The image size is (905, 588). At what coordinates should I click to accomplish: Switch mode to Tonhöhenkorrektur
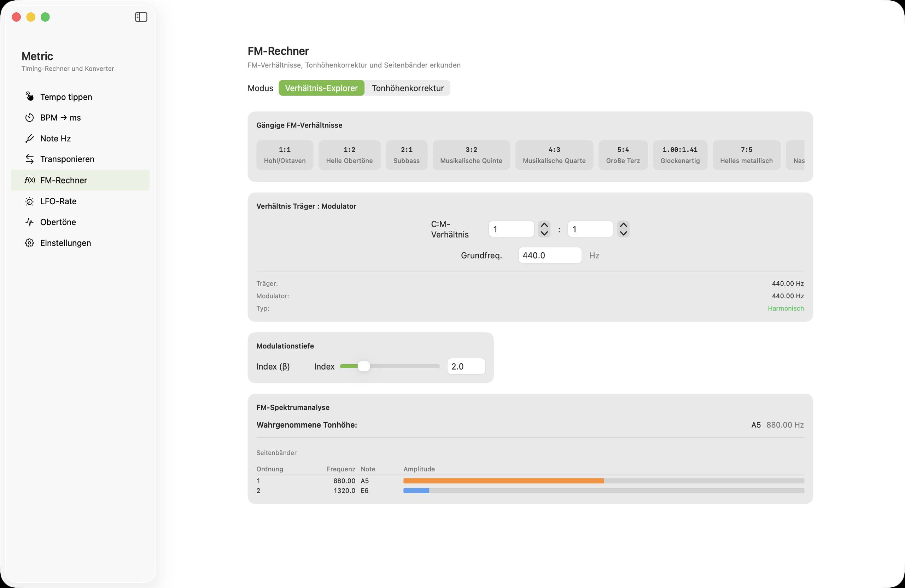tap(407, 88)
